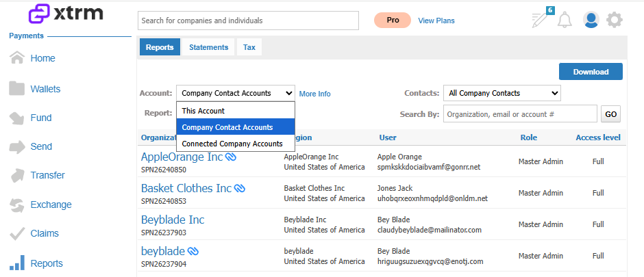Click the Claims checkmark icon

[x=17, y=233]
